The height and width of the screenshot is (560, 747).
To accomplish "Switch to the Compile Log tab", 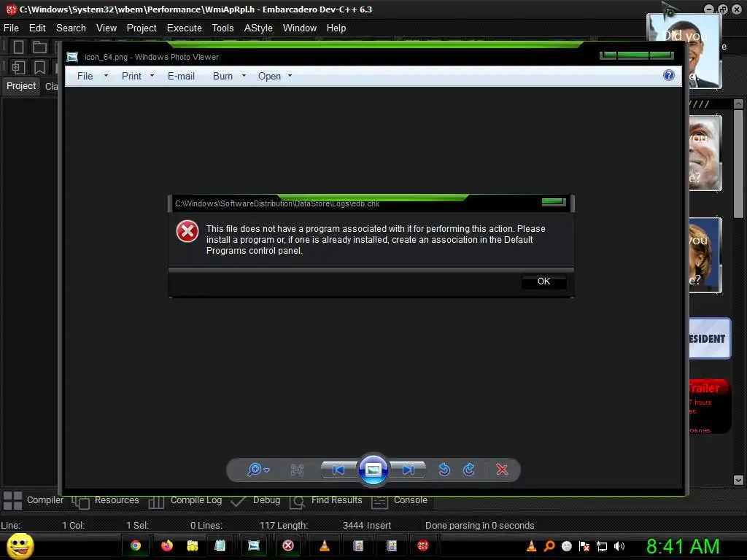I will click(x=185, y=500).
